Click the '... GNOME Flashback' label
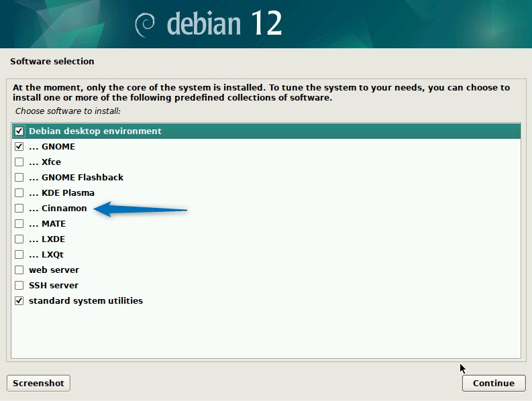The width and height of the screenshot is (532, 401). pos(76,178)
